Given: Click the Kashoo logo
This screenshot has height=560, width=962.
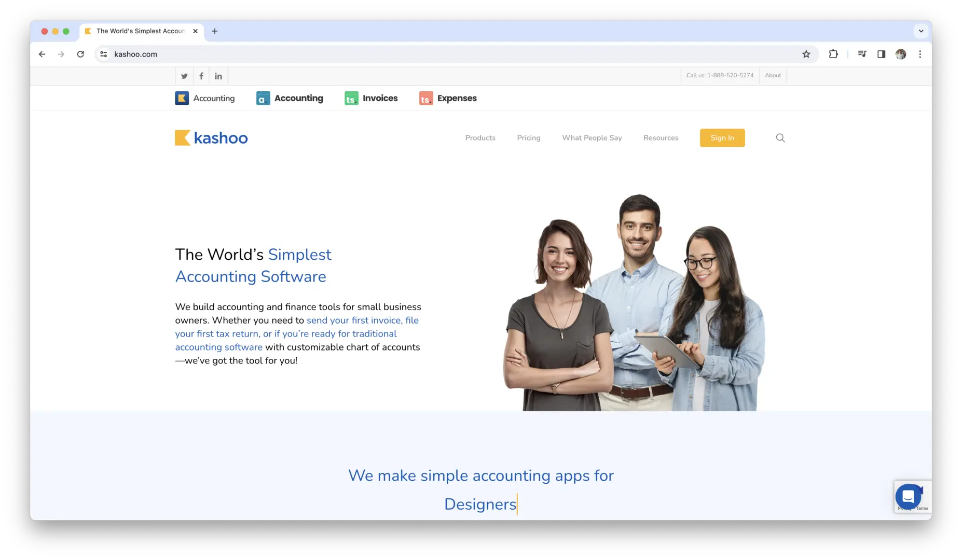Looking at the screenshot, I should (211, 138).
